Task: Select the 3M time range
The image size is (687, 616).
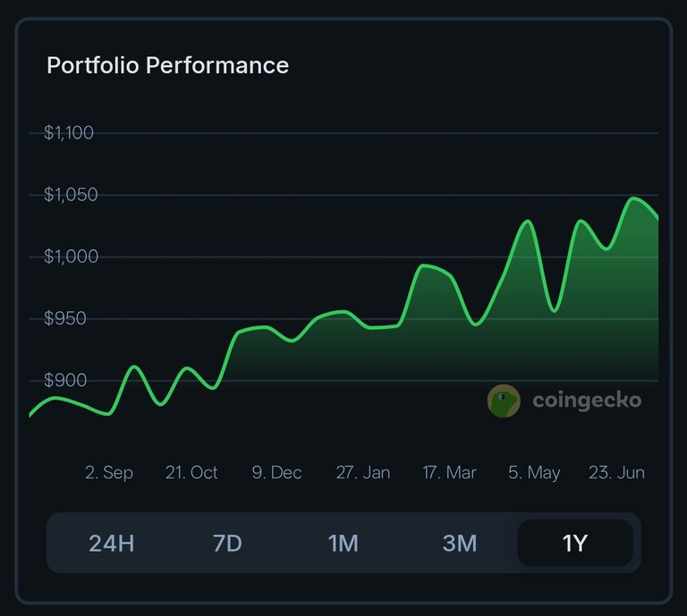Action: click(x=459, y=544)
